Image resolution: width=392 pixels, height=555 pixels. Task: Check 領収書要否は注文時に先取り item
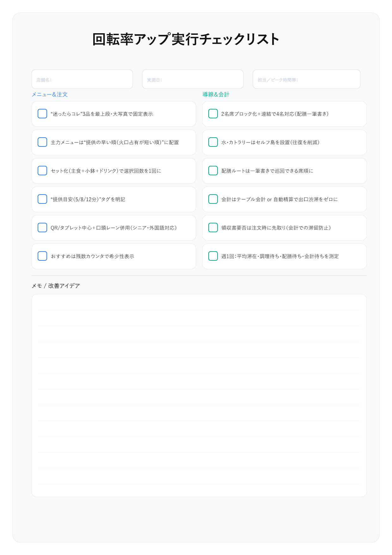tap(213, 228)
